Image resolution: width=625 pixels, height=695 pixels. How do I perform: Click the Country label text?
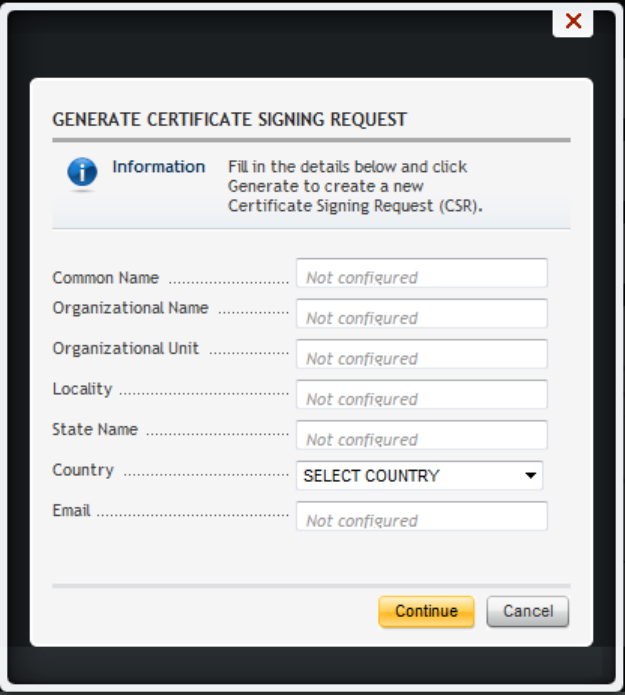tap(83, 470)
